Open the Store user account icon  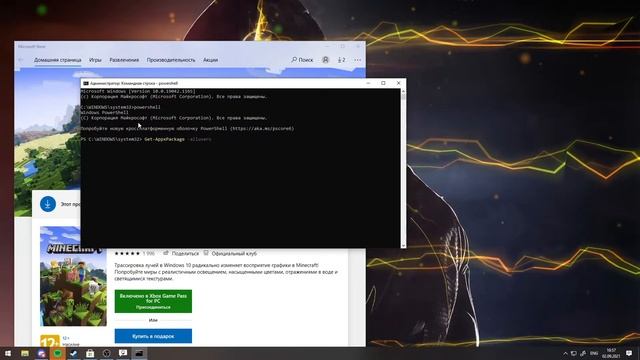(325, 60)
